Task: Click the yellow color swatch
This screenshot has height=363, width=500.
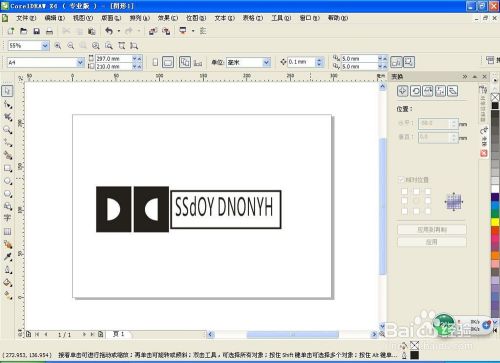Action: pyautogui.click(x=495, y=222)
